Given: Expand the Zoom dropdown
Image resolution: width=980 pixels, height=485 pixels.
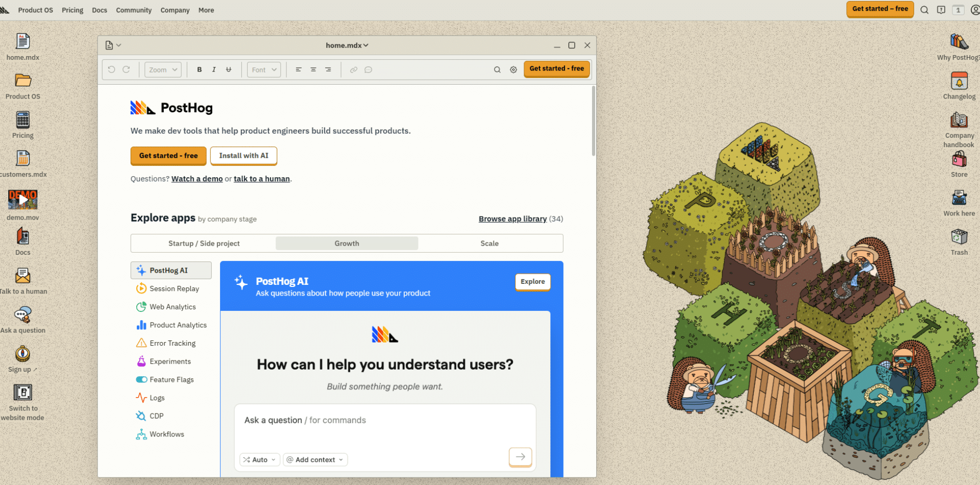Looking at the screenshot, I should tap(163, 70).
